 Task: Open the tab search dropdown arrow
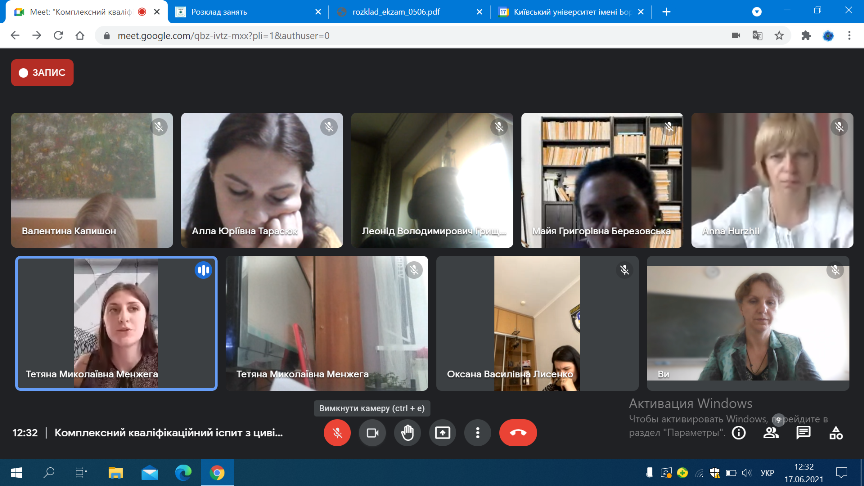tap(756, 12)
